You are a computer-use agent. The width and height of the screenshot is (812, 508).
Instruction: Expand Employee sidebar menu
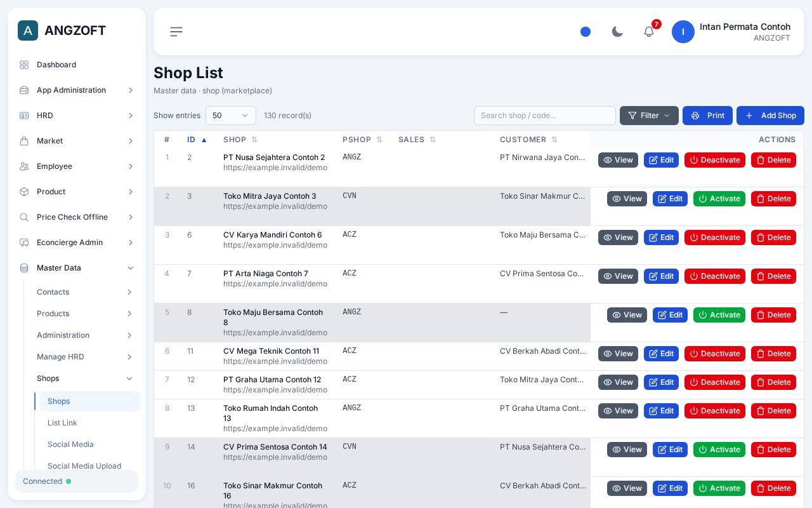(77, 166)
